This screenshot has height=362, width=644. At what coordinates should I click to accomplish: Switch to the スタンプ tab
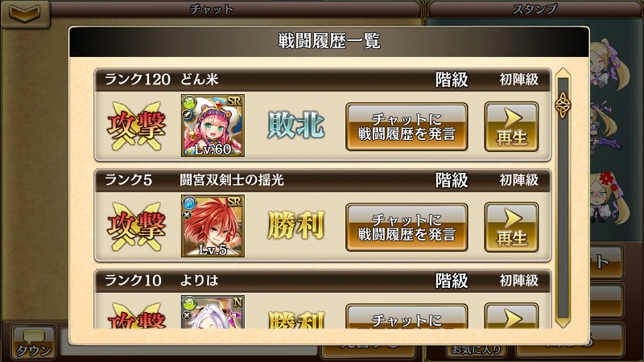(x=535, y=9)
